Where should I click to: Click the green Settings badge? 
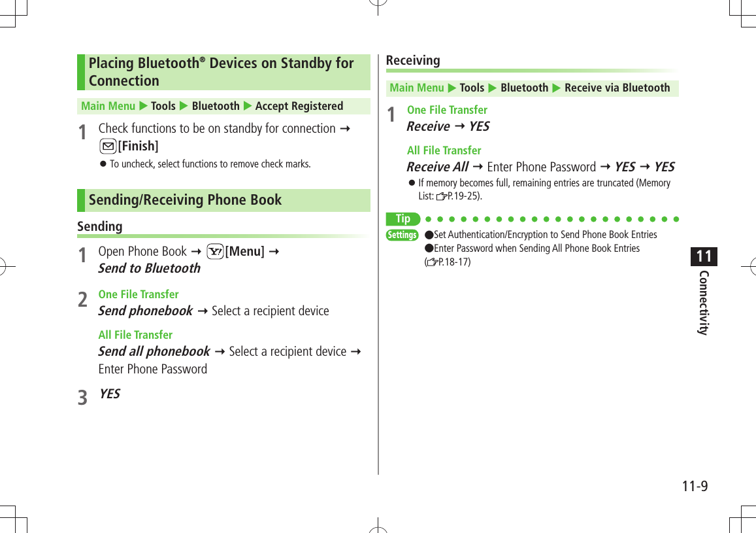[x=402, y=235]
